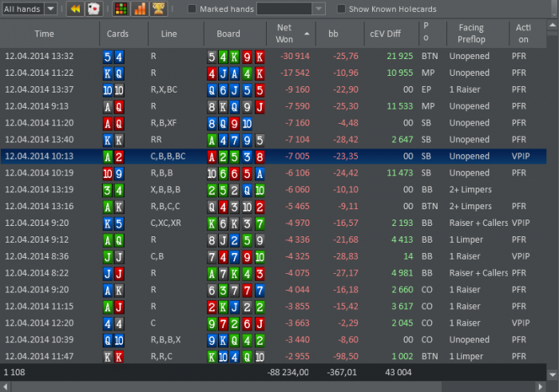Click the -17 542 net won value
Viewport: 559px width, 392px height.
pyautogui.click(x=295, y=73)
